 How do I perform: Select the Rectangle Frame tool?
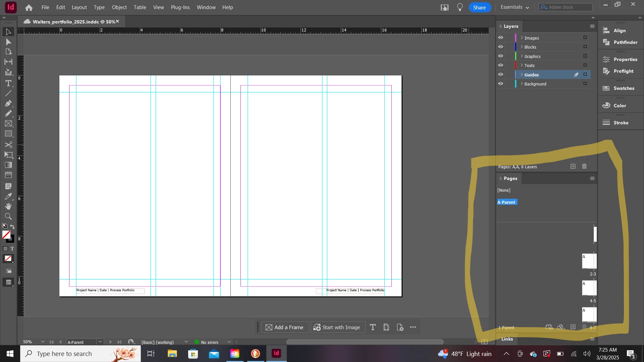click(8, 124)
